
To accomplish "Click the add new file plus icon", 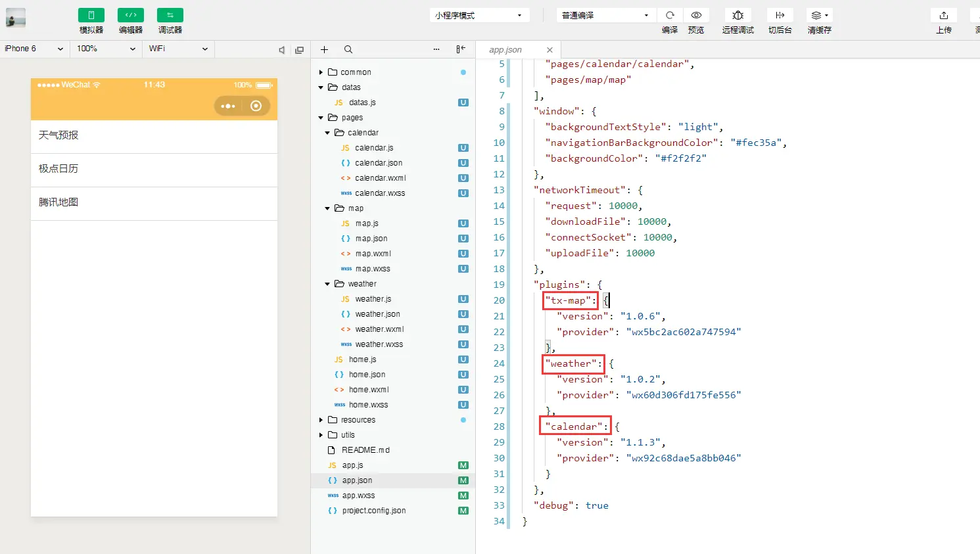I will pyautogui.click(x=324, y=49).
